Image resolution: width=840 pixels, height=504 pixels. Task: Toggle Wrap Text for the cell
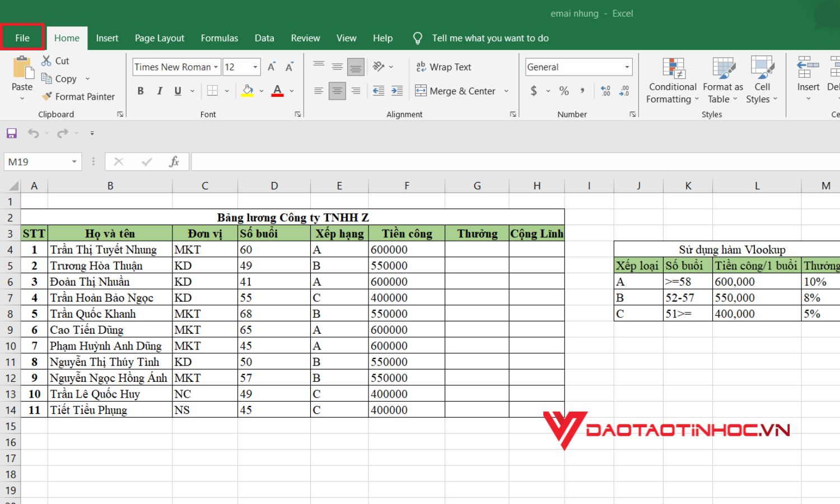click(x=444, y=67)
